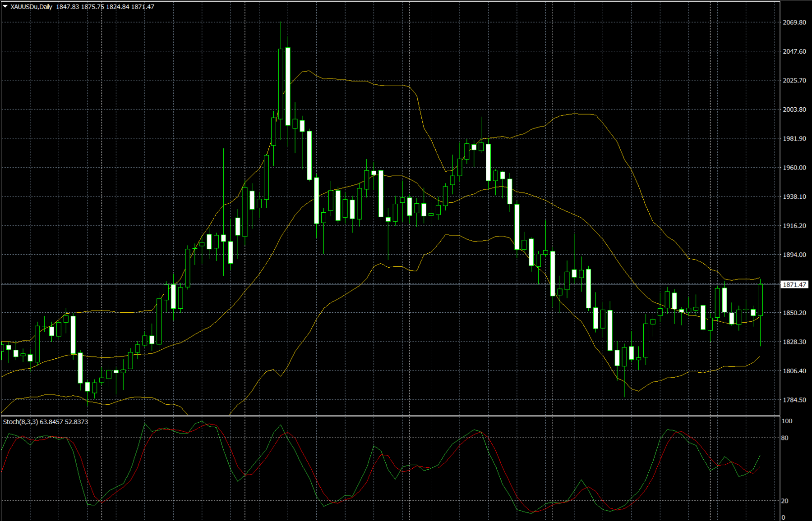Viewport: 812px width, 521px height.
Task: Click the 1981.90 price axis label
Action: (x=794, y=139)
